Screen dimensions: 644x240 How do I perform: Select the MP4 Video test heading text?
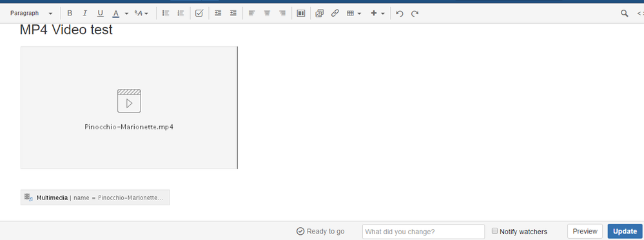(66, 30)
